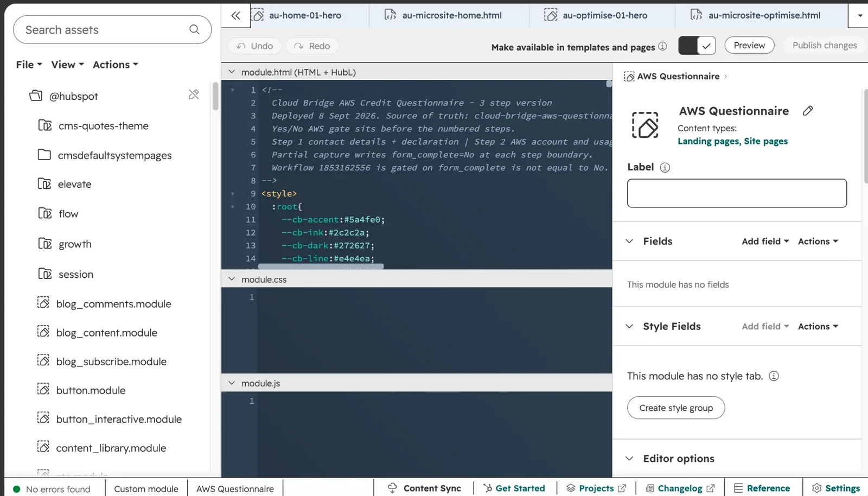Viewport: 868px width, 496px height.
Task: Click the horizontal scrollbar in module.html editor
Action: pos(321,266)
